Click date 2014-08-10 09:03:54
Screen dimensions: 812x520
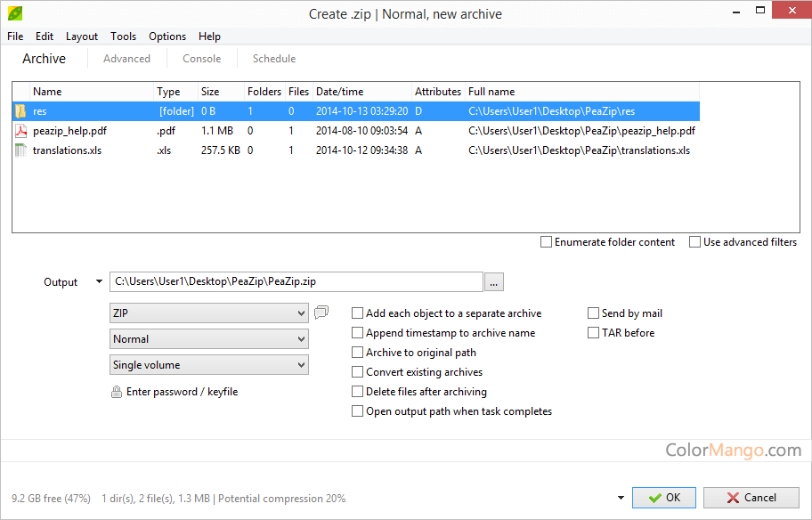click(x=362, y=131)
